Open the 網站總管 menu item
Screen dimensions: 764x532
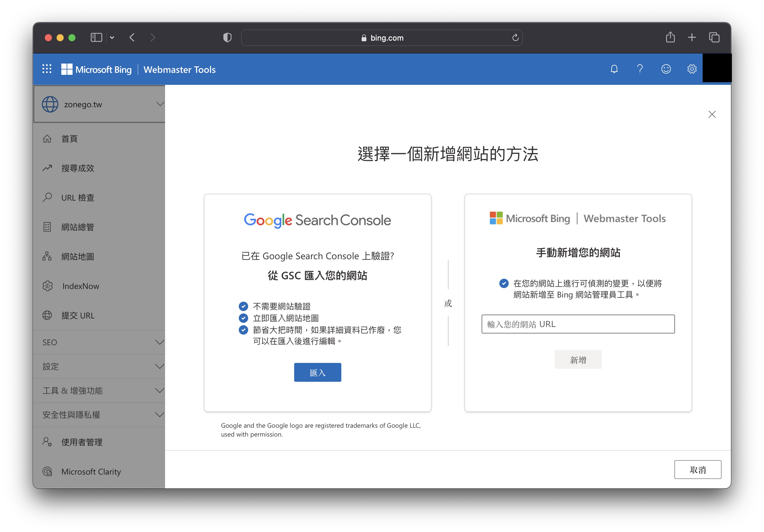(99, 227)
